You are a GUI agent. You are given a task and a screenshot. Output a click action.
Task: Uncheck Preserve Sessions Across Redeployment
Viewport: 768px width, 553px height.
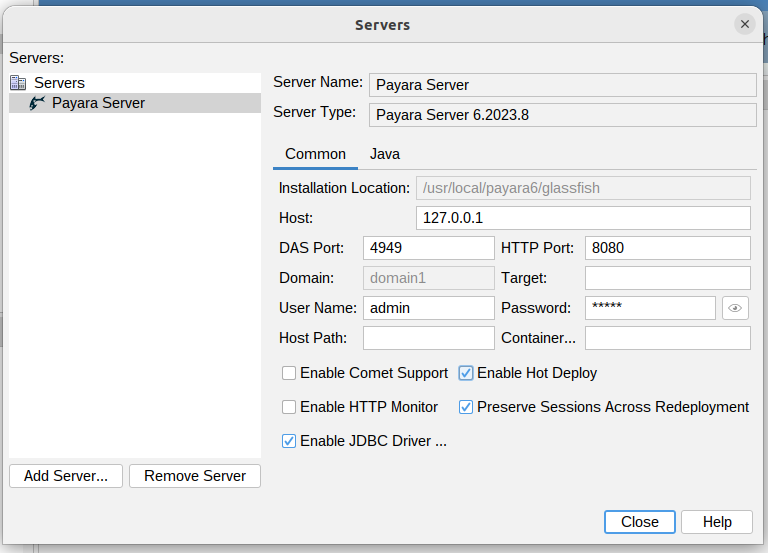coord(466,407)
